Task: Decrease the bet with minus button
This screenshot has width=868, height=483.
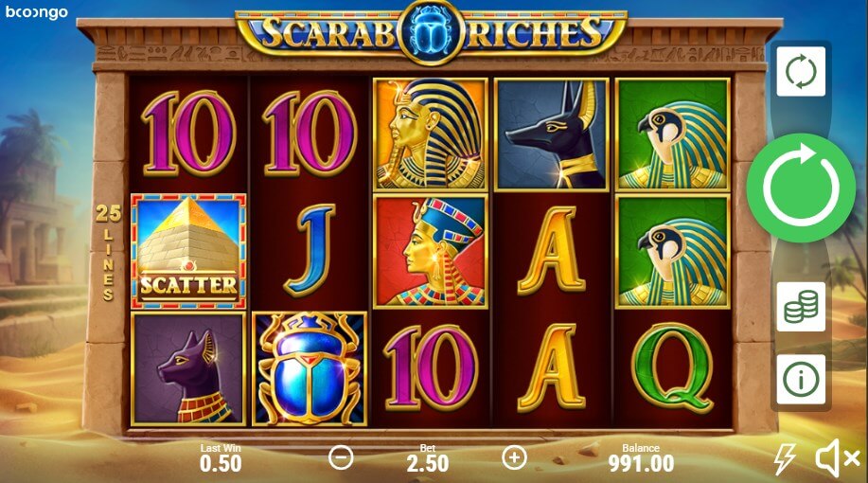Action: point(341,457)
